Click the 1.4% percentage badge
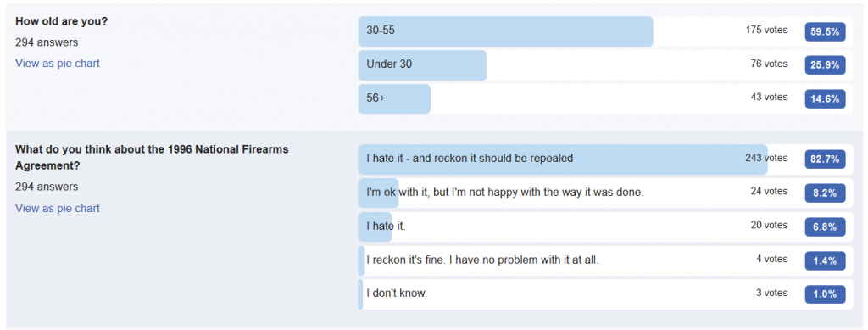 (825, 260)
